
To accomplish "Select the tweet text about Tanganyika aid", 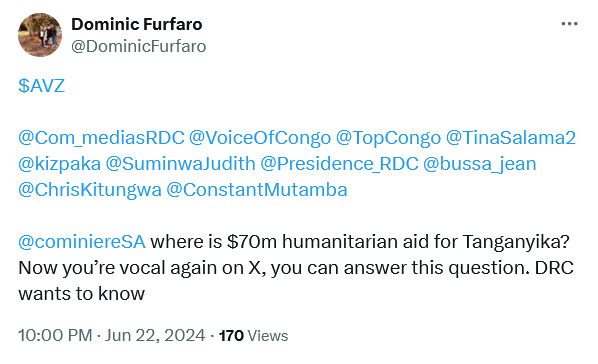I will (x=296, y=267).
